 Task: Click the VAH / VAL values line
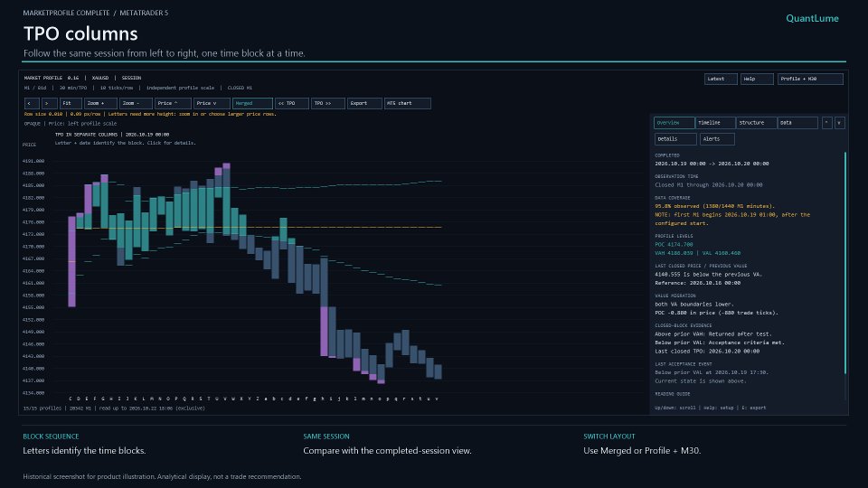point(697,253)
